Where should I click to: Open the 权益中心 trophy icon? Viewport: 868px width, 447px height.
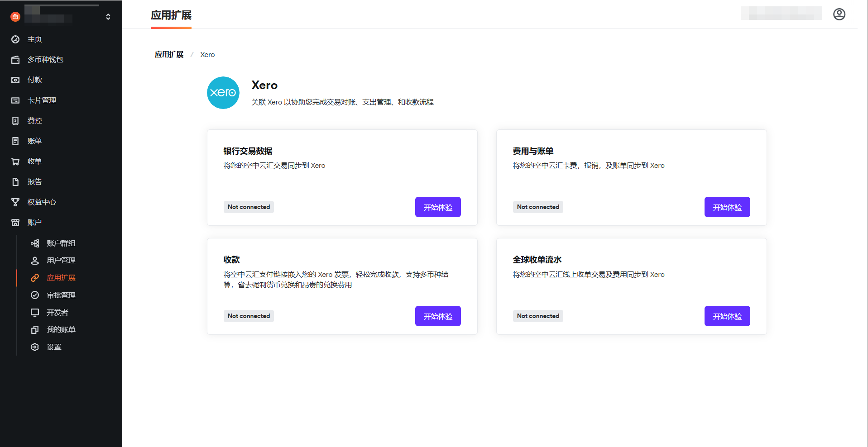[x=15, y=202]
